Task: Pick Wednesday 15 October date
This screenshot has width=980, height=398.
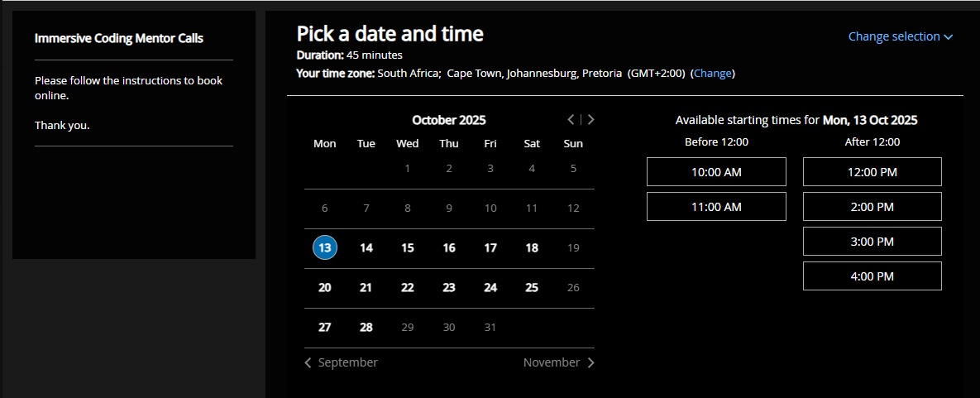Action: (x=408, y=247)
